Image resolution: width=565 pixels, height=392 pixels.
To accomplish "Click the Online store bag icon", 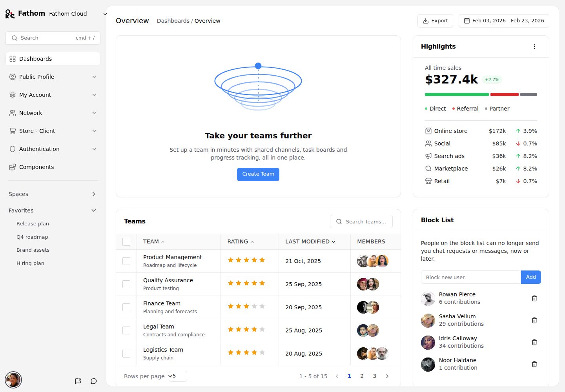I will click(x=428, y=131).
